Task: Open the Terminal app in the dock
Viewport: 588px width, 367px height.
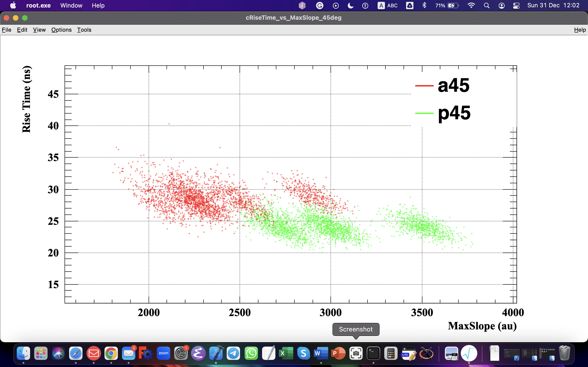Action: point(373,353)
